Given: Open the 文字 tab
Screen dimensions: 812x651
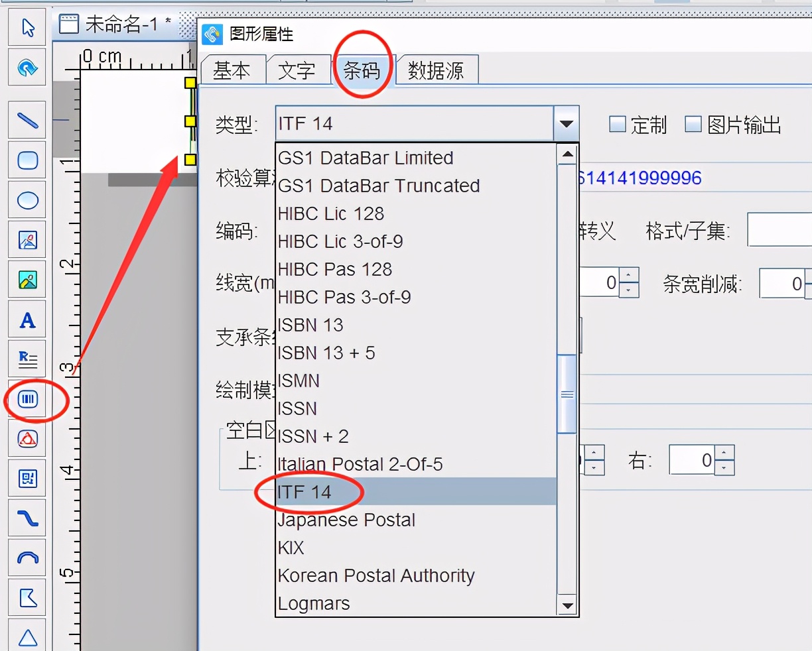Looking at the screenshot, I should pos(297,70).
